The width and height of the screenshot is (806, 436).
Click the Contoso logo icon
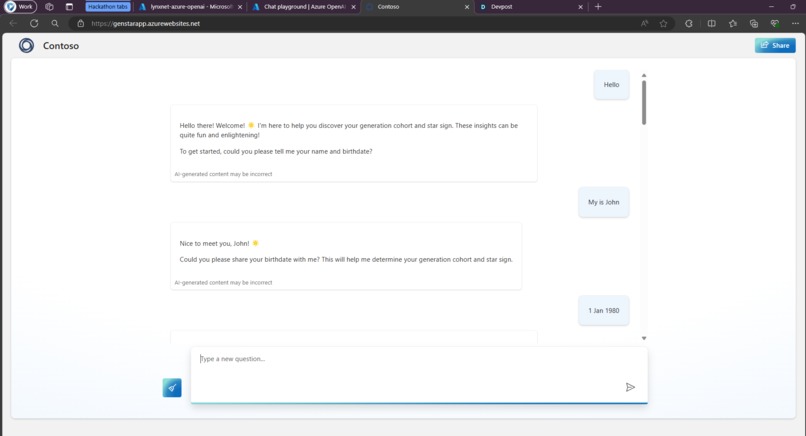[26, 46]
